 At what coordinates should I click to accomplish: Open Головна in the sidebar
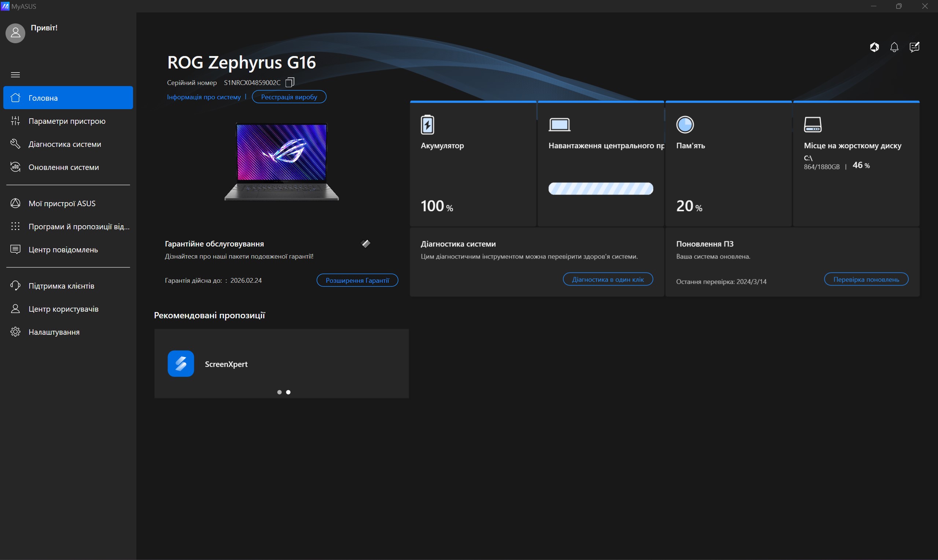pyautogui.click(x=68, y=98)
